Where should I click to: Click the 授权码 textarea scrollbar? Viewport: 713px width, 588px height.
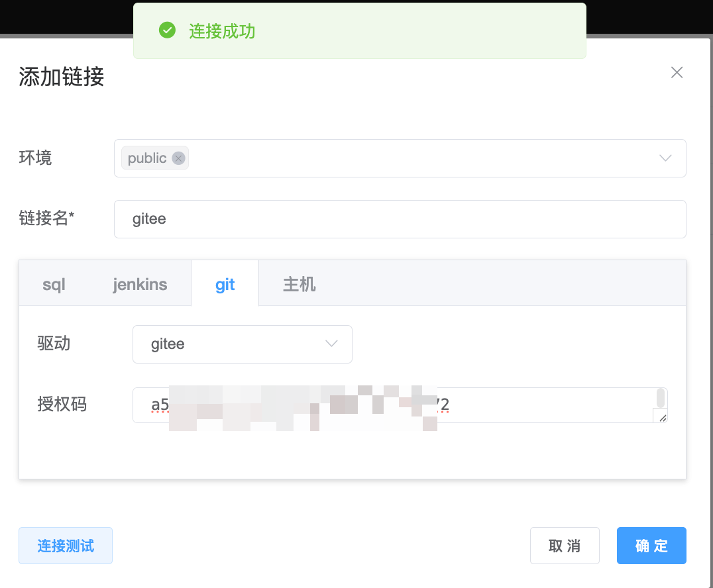click(x=660, y=399)
